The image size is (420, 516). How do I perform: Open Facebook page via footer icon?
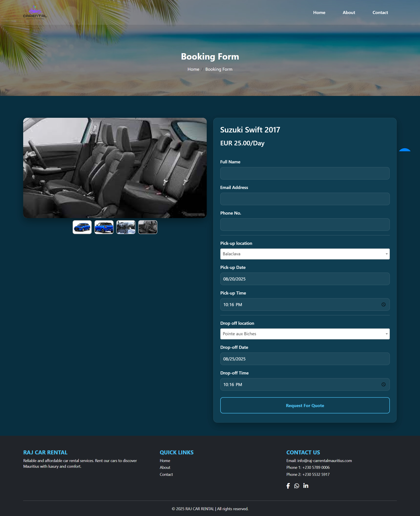click(x=288, y=486)
